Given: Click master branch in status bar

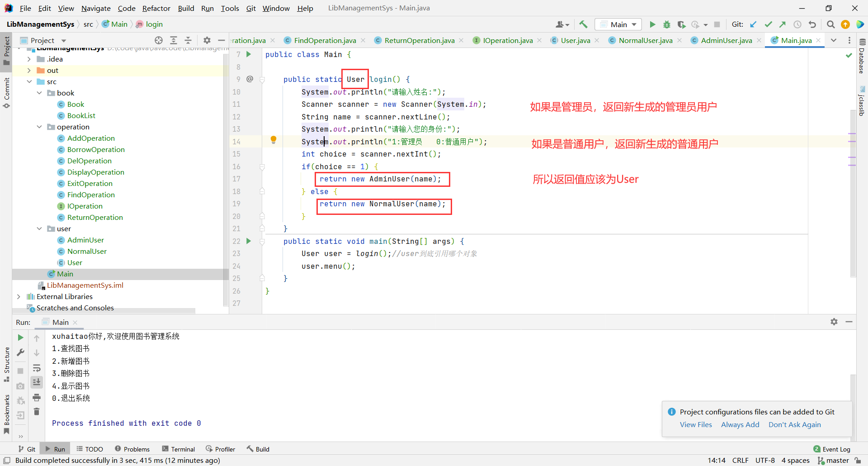Looking at the screenshot, I should click(833, 460).
